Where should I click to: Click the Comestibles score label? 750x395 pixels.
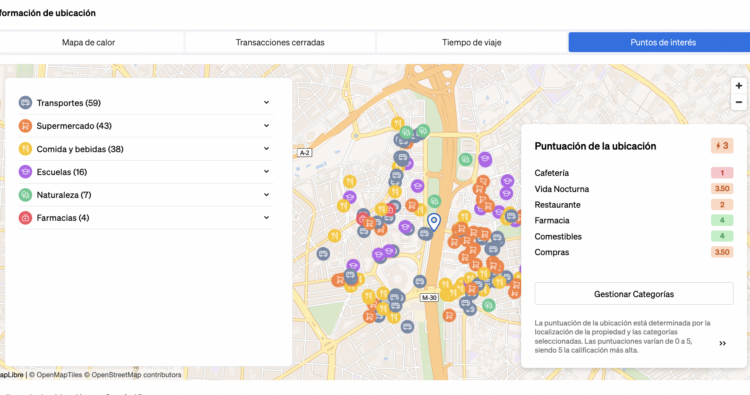pos(558,236)
